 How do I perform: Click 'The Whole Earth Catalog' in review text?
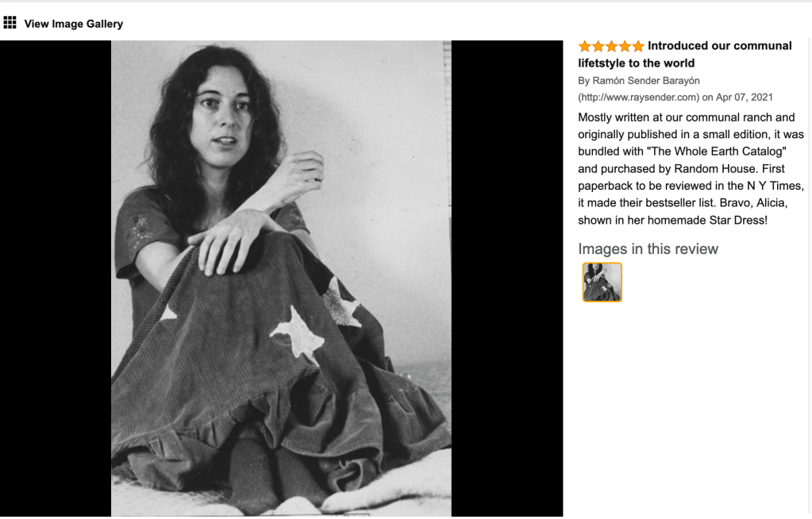[x=717, y=152]
